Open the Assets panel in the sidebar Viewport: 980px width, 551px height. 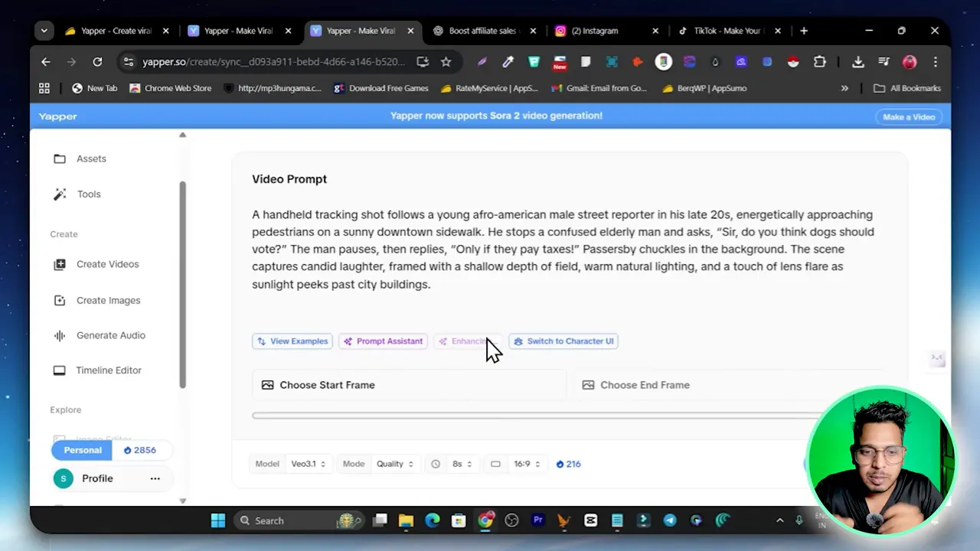[91, 158]
